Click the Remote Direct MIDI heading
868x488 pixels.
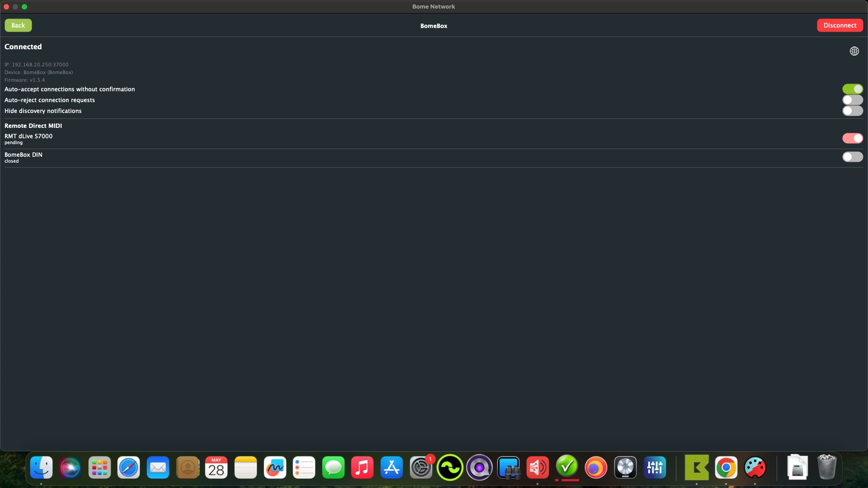point(33,126)
